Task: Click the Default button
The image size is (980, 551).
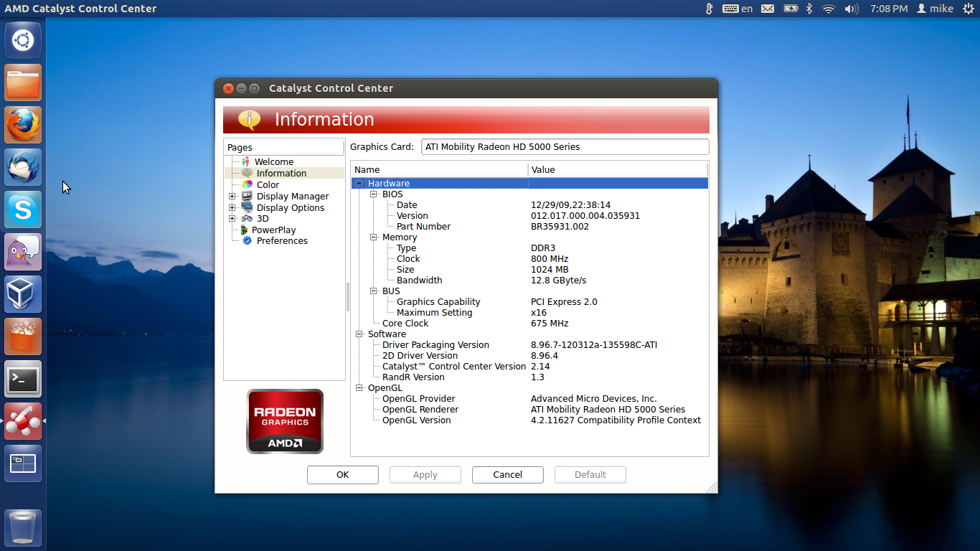Action: (x=590, y=475)
